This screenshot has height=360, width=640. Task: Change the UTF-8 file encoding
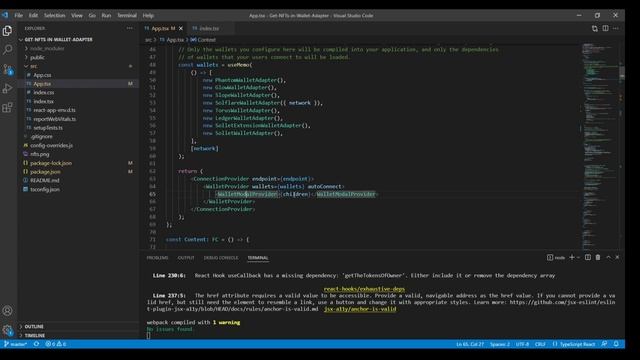click(522, 344)
